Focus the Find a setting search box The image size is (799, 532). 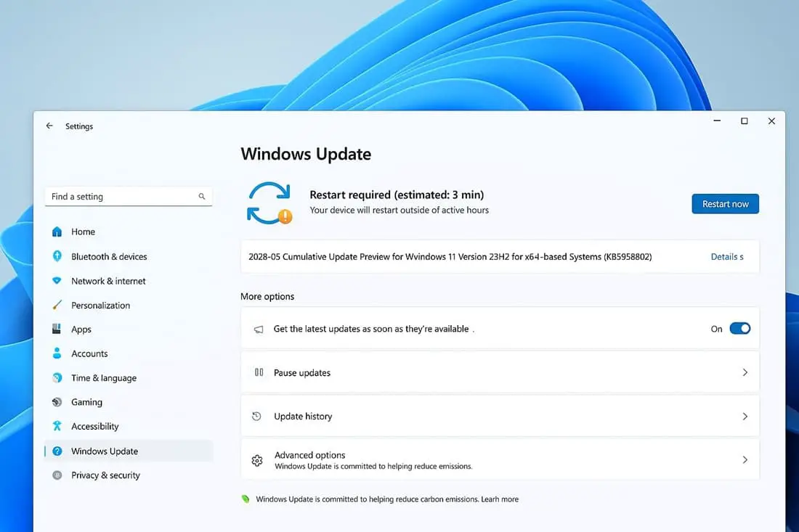[x=129, y=197]
